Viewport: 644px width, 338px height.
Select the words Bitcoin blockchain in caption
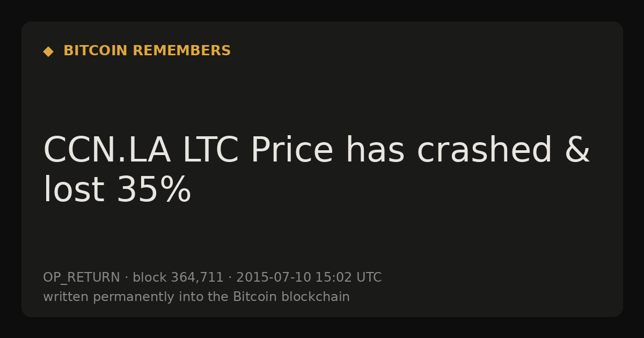point(291,297)
